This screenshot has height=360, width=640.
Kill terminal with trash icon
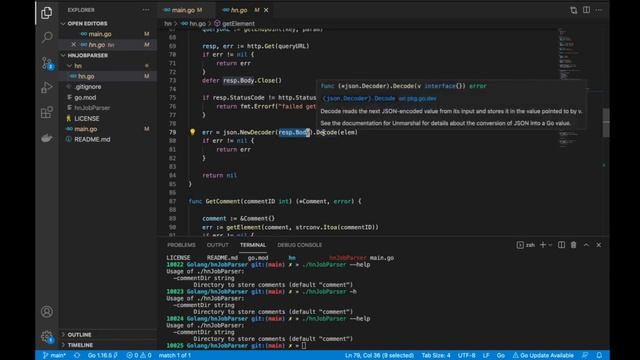coord(573,244)
